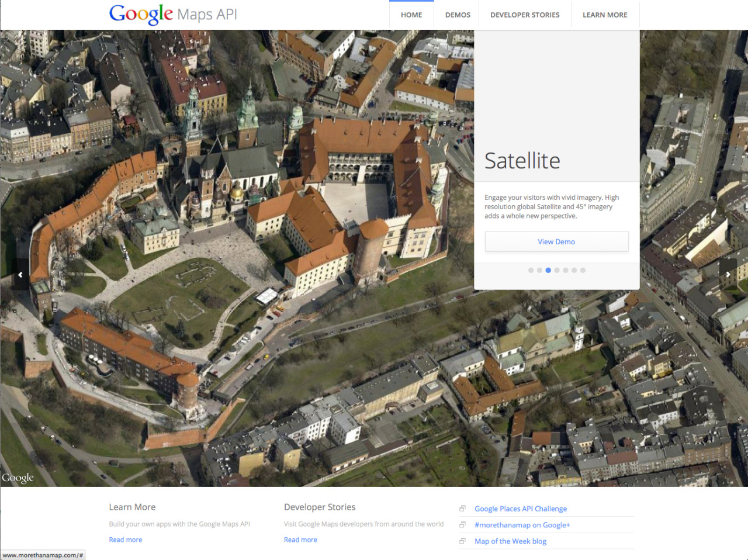Open Google Places API Challenge link
The image size is (748, 560).
(521, 509)
